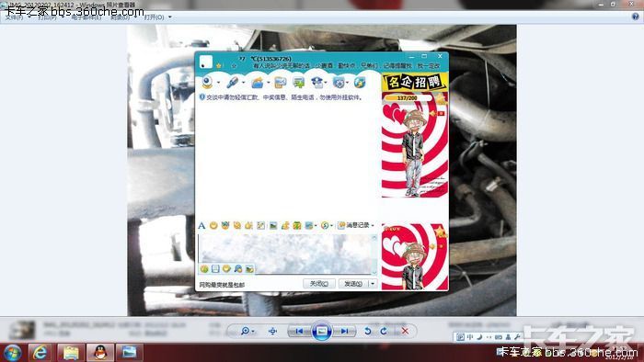Image resolution: width=644 pixels, height=362 pixels.
Task: Send a file using the folder icon
Action: pos(258,83)
